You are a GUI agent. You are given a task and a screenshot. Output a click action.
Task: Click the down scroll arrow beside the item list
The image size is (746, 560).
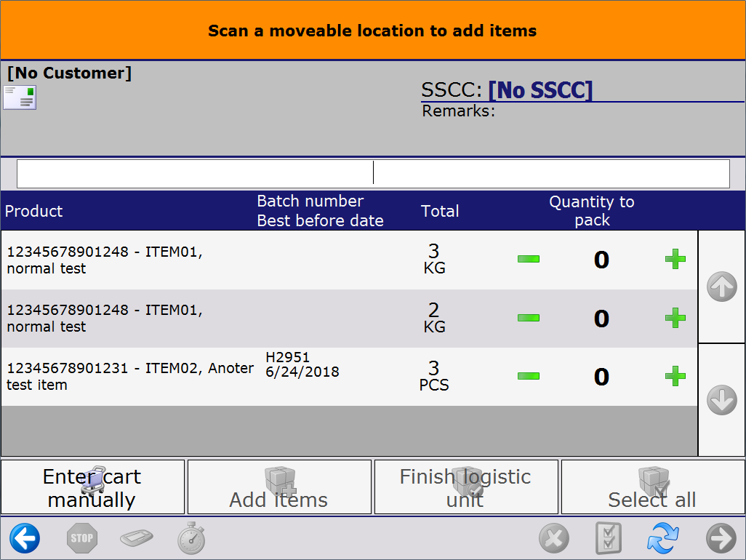pos(721,400)
